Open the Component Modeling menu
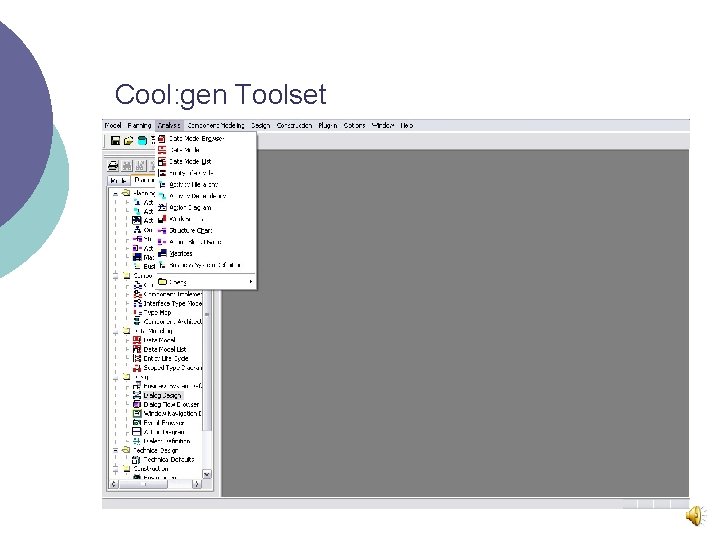Image resolution: width=720 pixels, height=540 pixels. pyautogui.click(x=216, y=125)
